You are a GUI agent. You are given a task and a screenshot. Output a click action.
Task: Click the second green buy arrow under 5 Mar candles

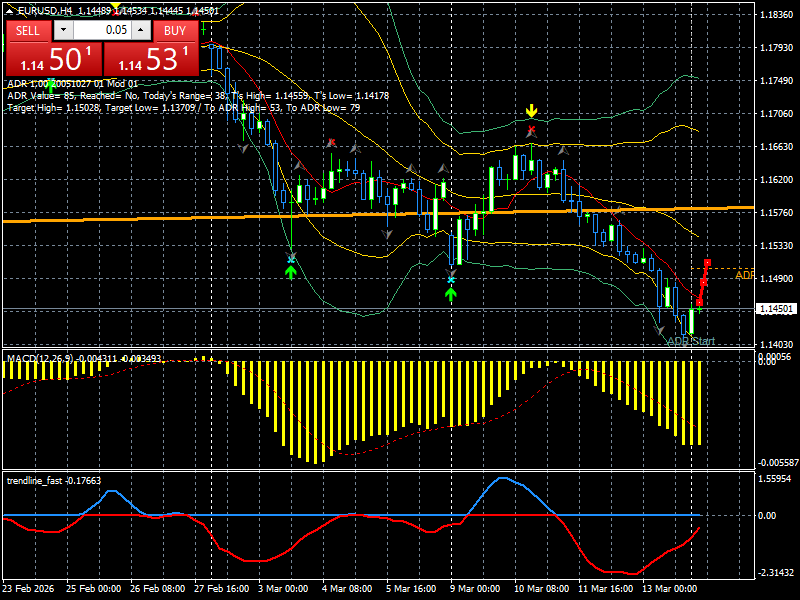pyautogui.click(x=452, y=292)
